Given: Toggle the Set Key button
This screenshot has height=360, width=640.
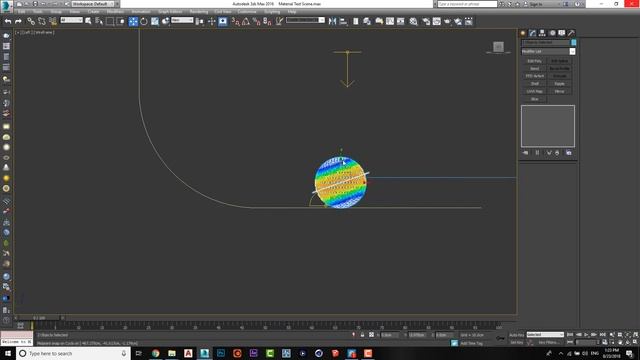Looking at the screenshot, I should 516,342.
